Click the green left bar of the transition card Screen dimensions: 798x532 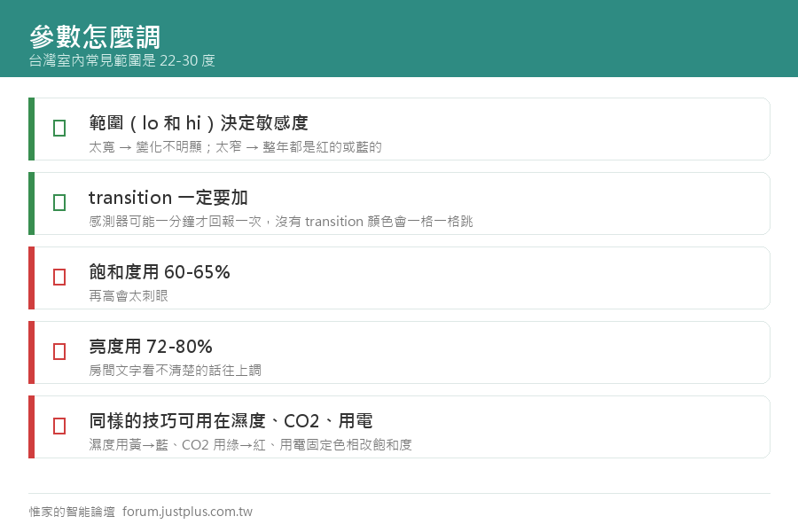click(32, 203)
